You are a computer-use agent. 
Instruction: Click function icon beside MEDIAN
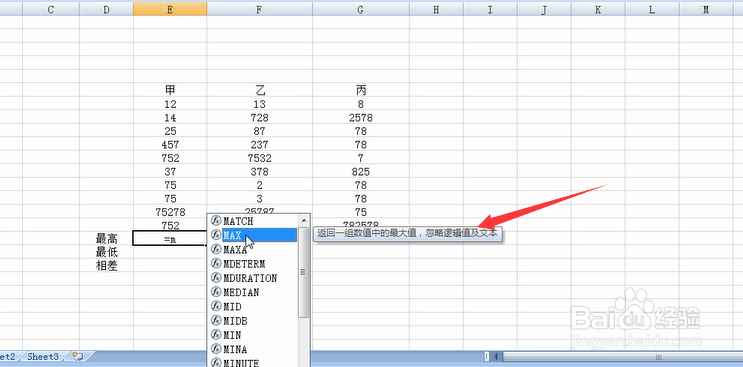click(216, 292)
